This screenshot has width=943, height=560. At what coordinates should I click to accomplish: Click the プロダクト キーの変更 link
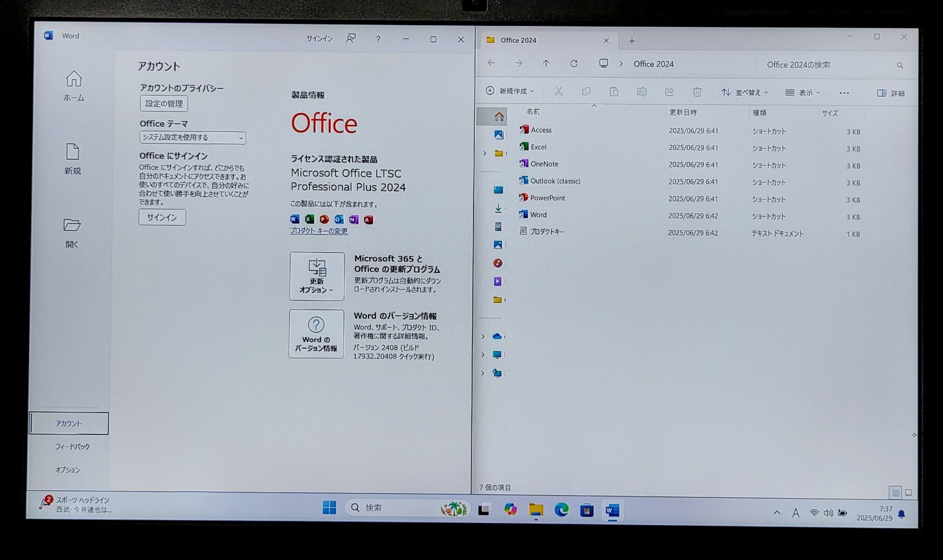319,231
